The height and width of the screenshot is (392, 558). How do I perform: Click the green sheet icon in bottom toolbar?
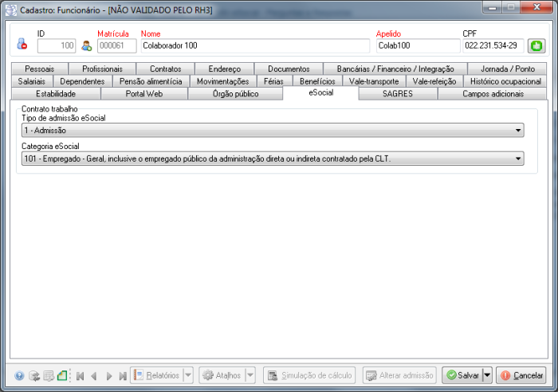pos(62,375)
